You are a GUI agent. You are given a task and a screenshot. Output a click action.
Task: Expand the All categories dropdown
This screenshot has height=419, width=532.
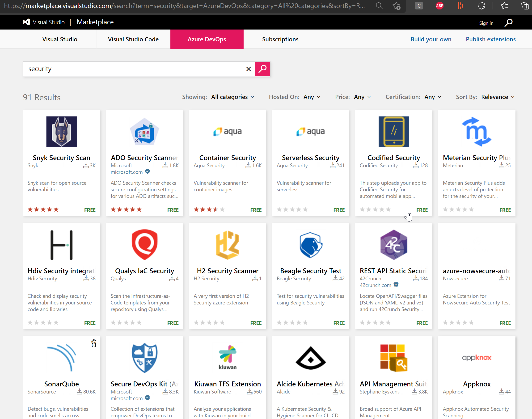(x=232, y=97)
